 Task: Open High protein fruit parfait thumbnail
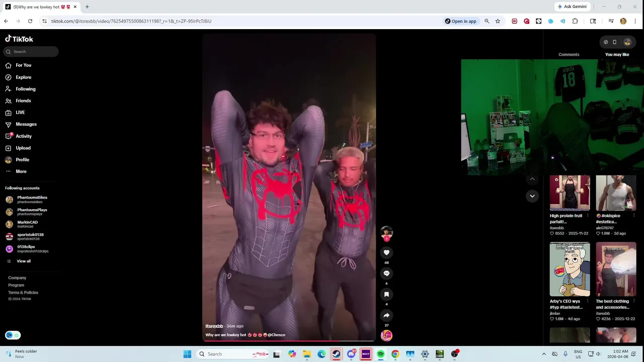pos(570,193)
